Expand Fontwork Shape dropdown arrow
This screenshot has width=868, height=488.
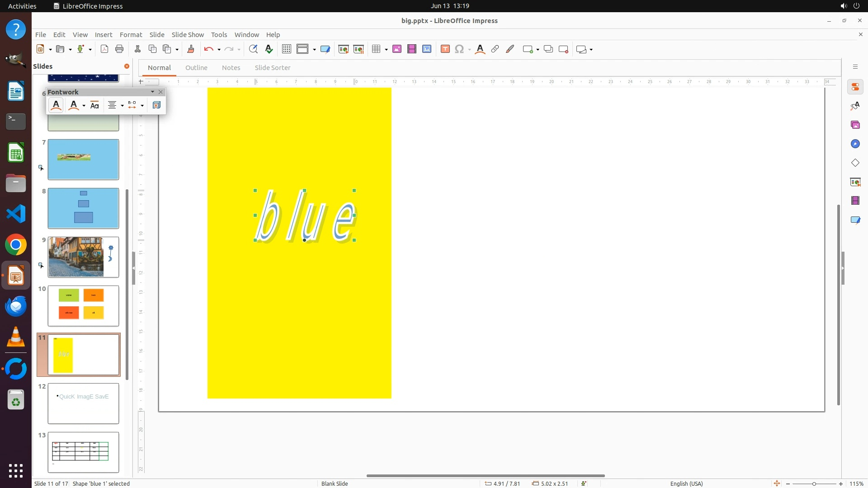(84, 106)
